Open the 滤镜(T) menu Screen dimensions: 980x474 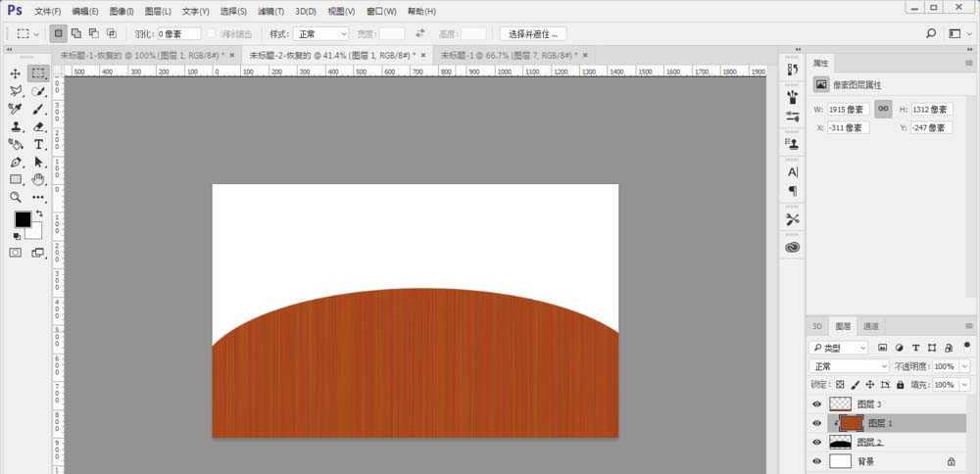270,12
